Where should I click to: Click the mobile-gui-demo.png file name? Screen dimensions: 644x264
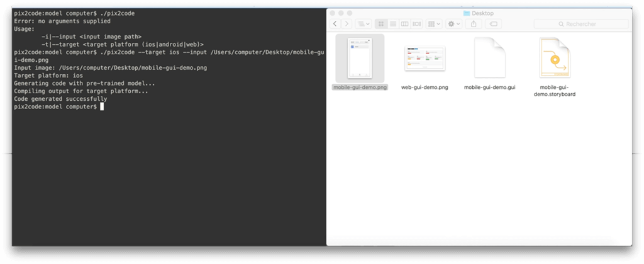[x=360, y=87]
